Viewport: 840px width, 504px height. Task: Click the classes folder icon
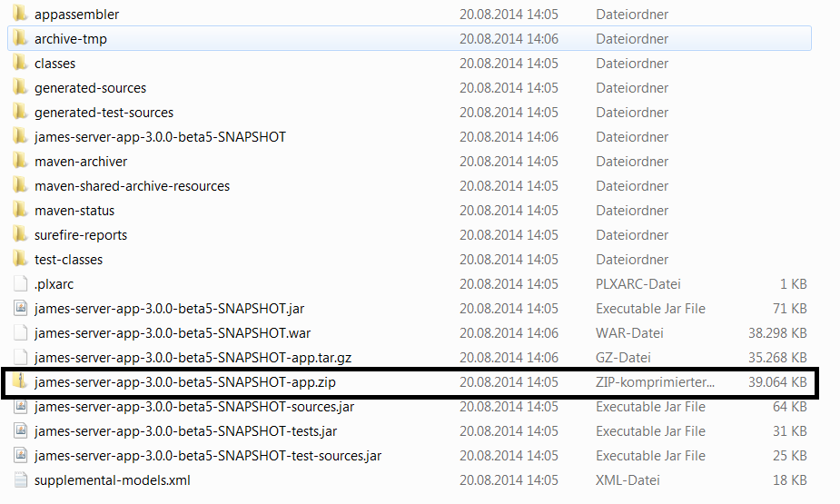(x=20, y=64)
